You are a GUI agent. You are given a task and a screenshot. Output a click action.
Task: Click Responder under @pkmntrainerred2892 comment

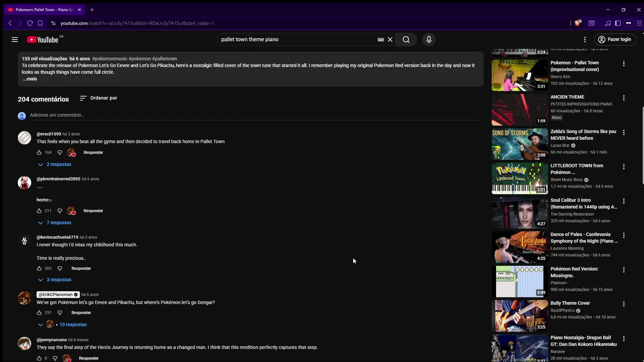(93, 211)
